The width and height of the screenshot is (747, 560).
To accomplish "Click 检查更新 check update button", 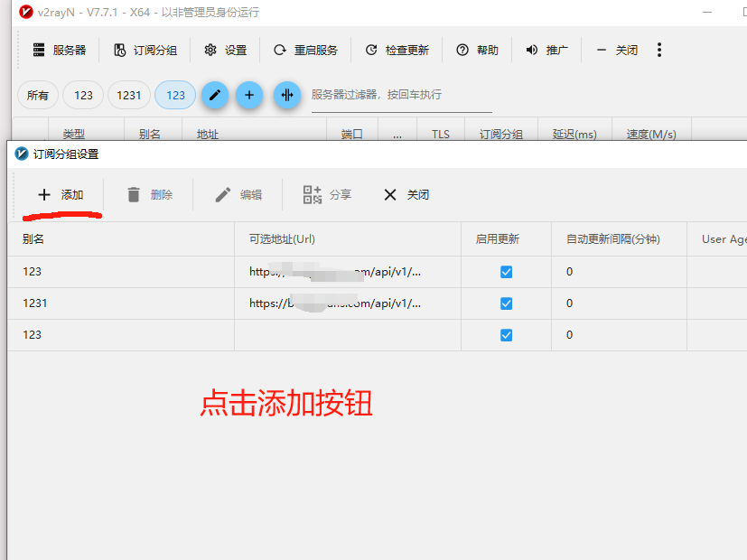I will point(397,51).
